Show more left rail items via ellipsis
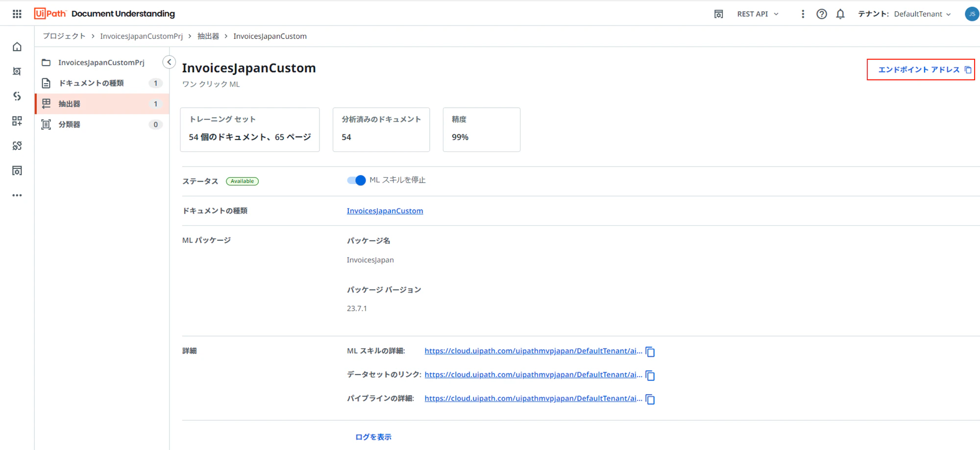Viewport: 980px width, 450px height. click(x=17, y=195)
